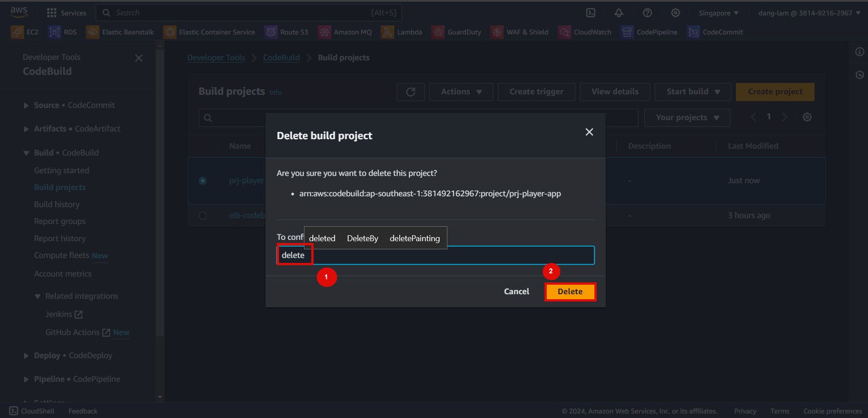Click the orange Delete confirm button

(x=570, y=292)
